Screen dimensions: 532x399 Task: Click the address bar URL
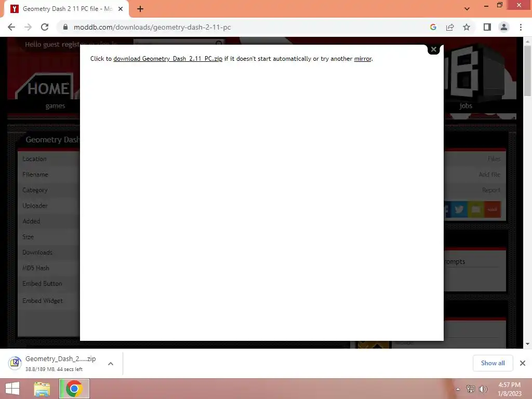(x=152, y=27)
